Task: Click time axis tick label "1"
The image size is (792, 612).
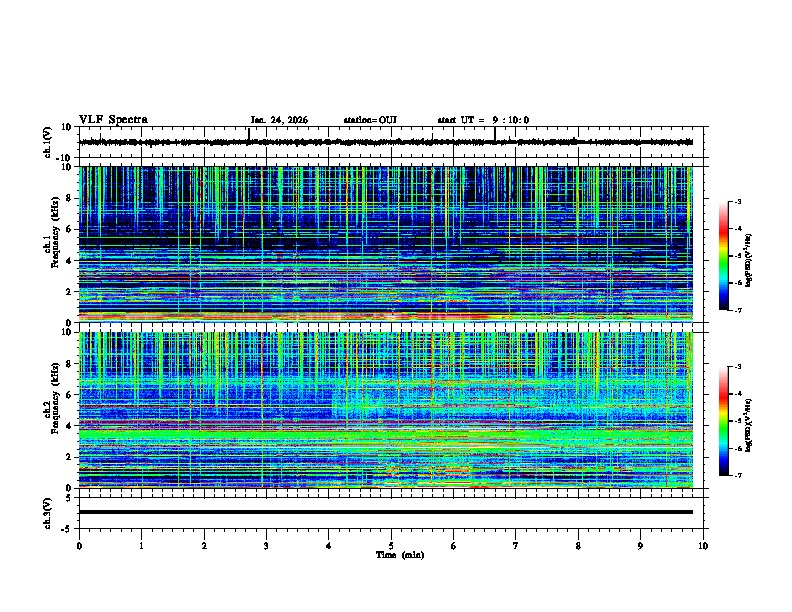Action: (141, 546)
